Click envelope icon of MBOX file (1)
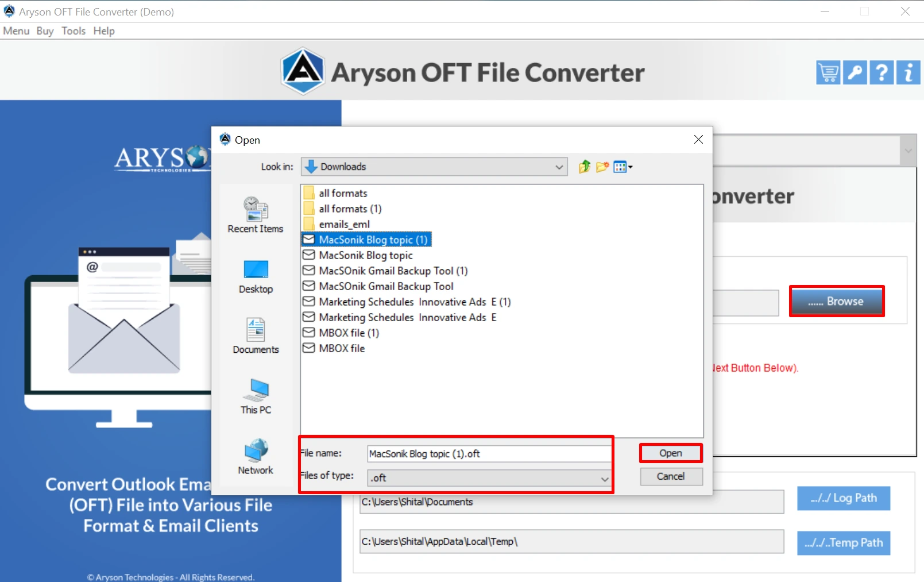924x582 pixels. pyautogui.click(x=309, y=333)
